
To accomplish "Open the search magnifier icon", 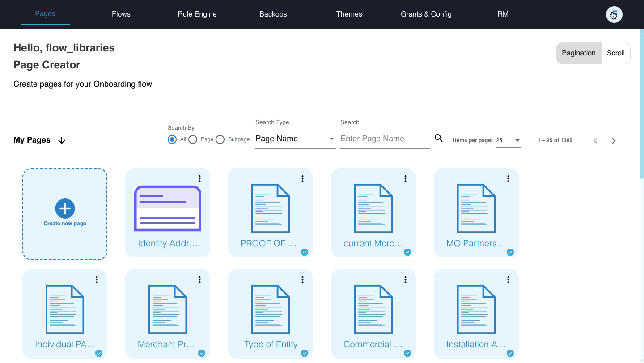I will pos(439,139).
